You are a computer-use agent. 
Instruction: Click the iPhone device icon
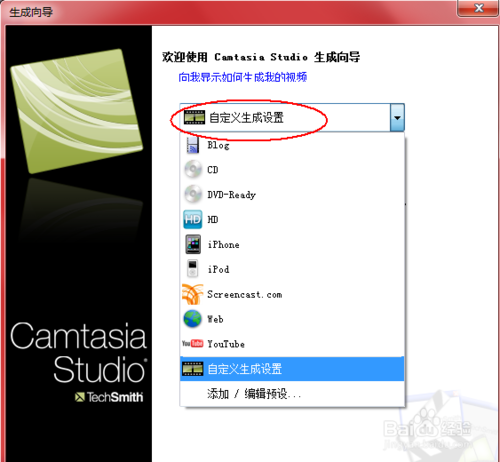point(193,244)
